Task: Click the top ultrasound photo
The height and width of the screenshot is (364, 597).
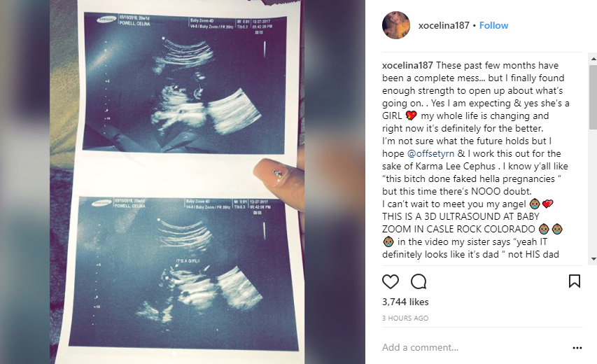Action: coord(184,83)
